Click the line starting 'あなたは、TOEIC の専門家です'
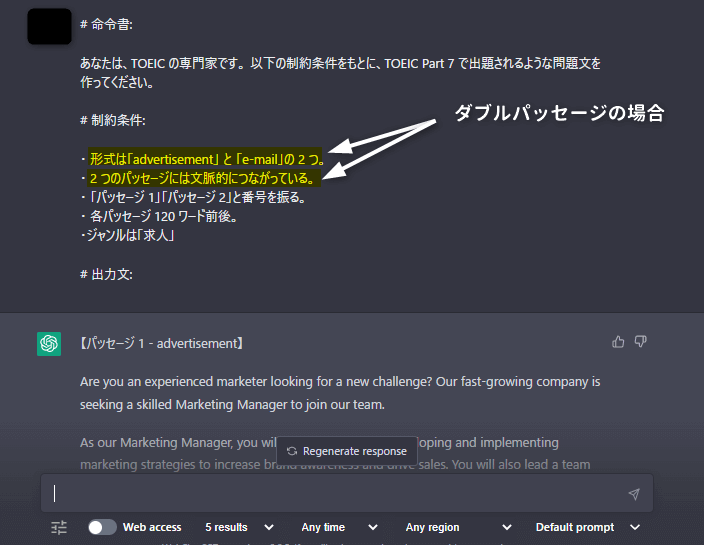 tap(340, 63)
